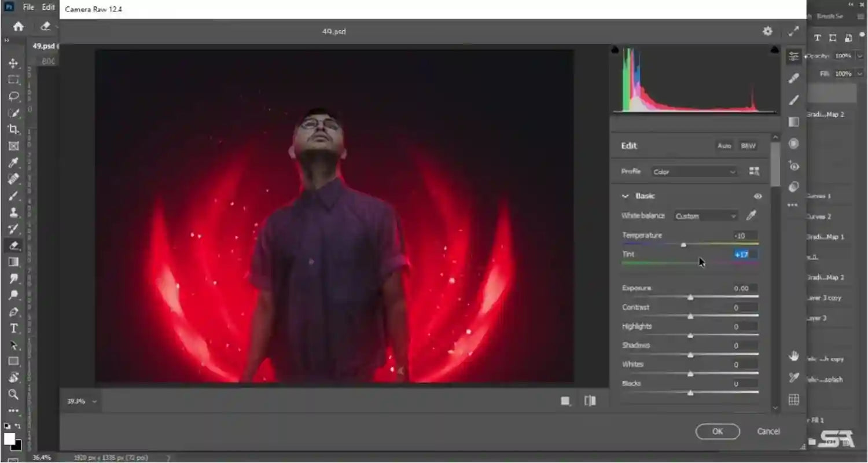Toggle single view preview mode

tap(565, 401)
